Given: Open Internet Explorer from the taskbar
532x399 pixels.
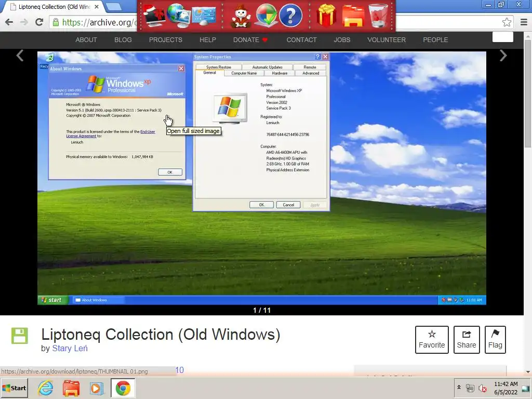Looking at the screenshot, I should 46,388.
